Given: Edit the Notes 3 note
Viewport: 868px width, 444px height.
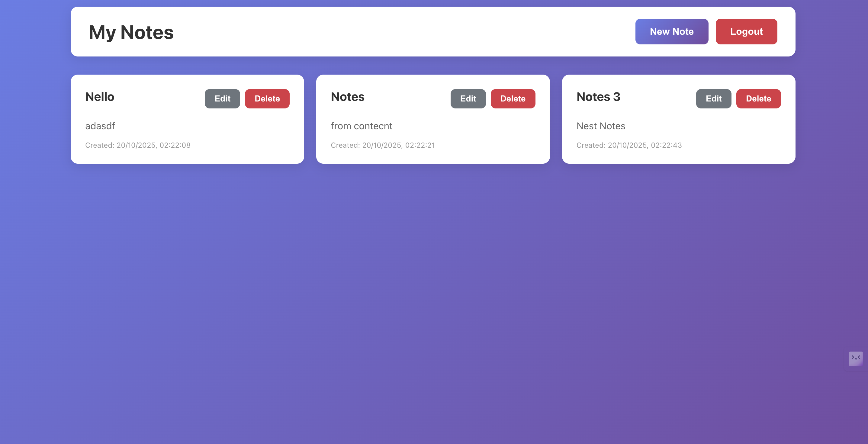Looking at the screenshot, I should [713, 98].
